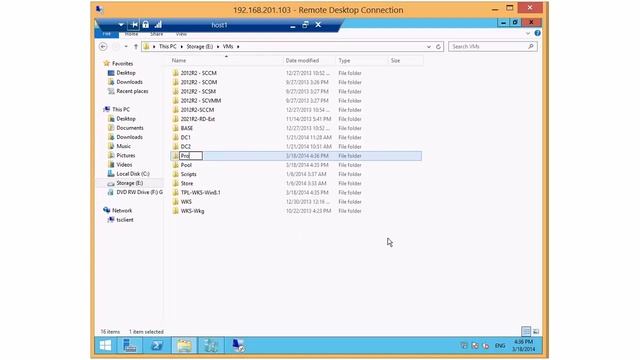This screenshot has width=640, height=360.
Task: Sort by the Name column header
Action: 179,60
